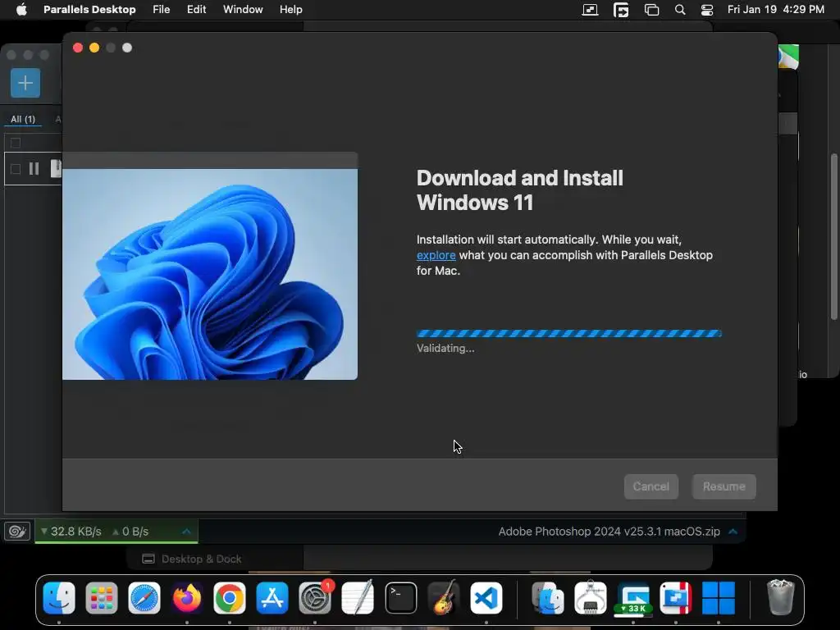Toggle snail speed-limit mode icon
This screenshot has height=630, width=840.
pyautogui.click(x=17, y=532)
